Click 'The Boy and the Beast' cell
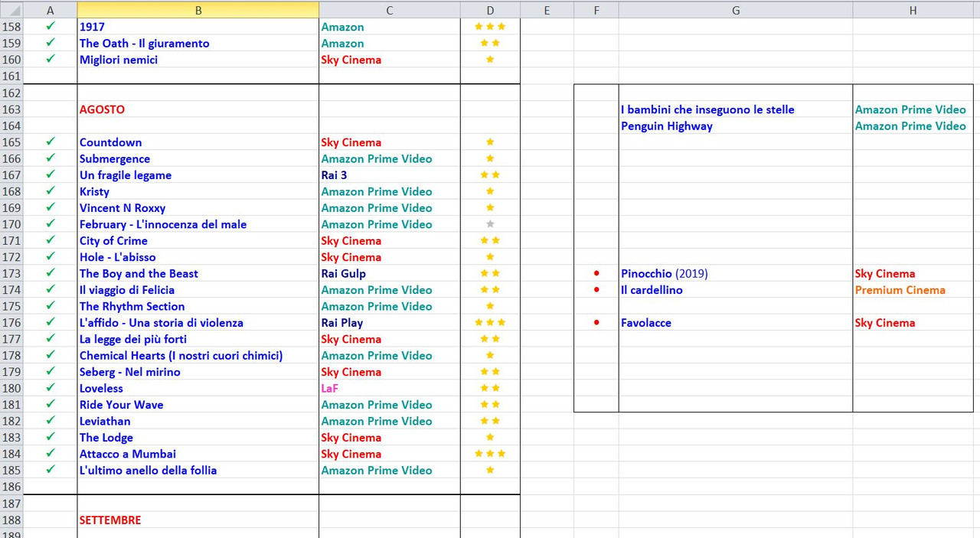 coord(198,273)
